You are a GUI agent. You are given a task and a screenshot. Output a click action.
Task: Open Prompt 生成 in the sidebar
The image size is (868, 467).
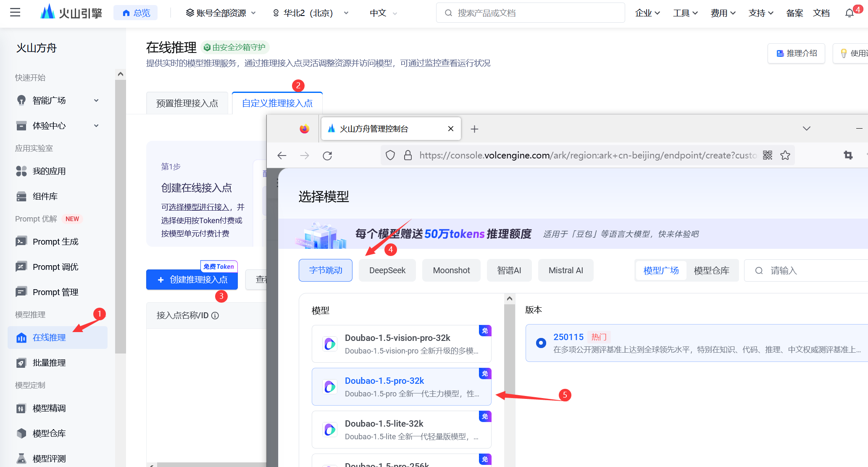(55, 242)
